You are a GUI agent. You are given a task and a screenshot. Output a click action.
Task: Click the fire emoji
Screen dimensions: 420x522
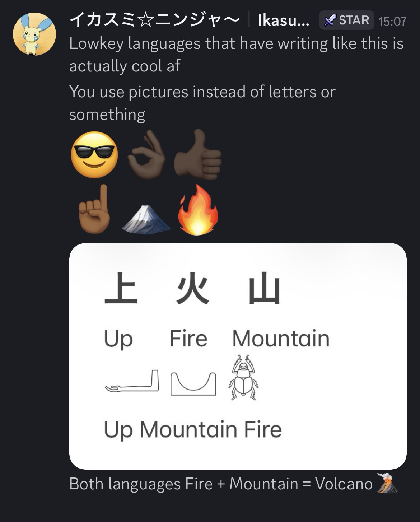click(198, 210)
